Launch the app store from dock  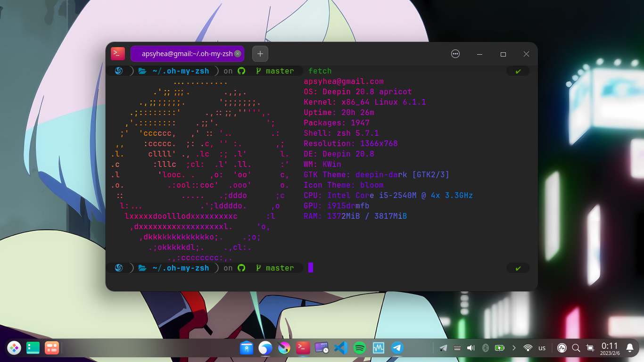click(x=247, y=348)
